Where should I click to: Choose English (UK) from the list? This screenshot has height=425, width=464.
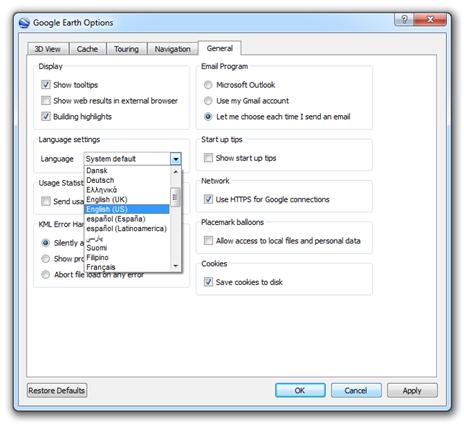(127, 200)
